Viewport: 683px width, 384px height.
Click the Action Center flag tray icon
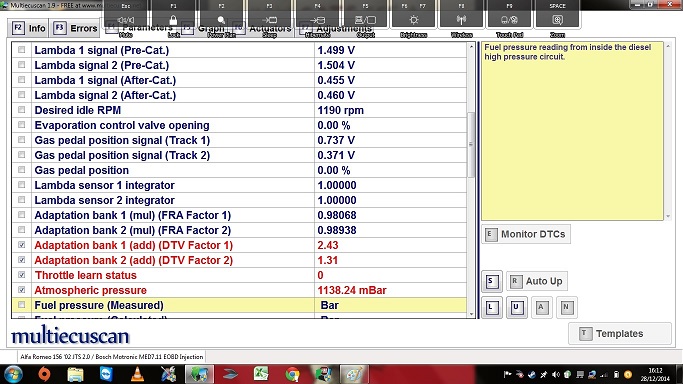tap(507, 374)
